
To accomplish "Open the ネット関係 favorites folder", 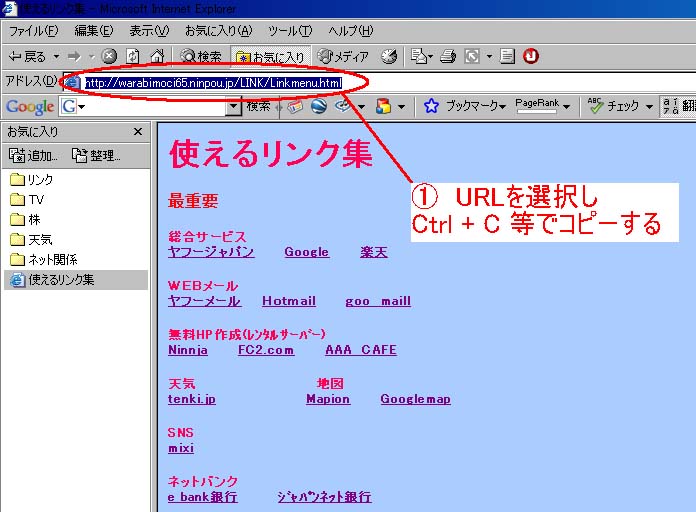I will (44, 260).
